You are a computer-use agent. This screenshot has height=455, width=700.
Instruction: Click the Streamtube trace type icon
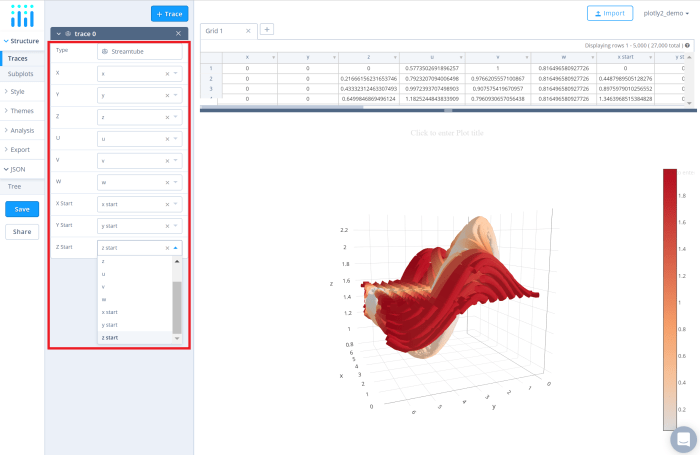tap(105, 51)
